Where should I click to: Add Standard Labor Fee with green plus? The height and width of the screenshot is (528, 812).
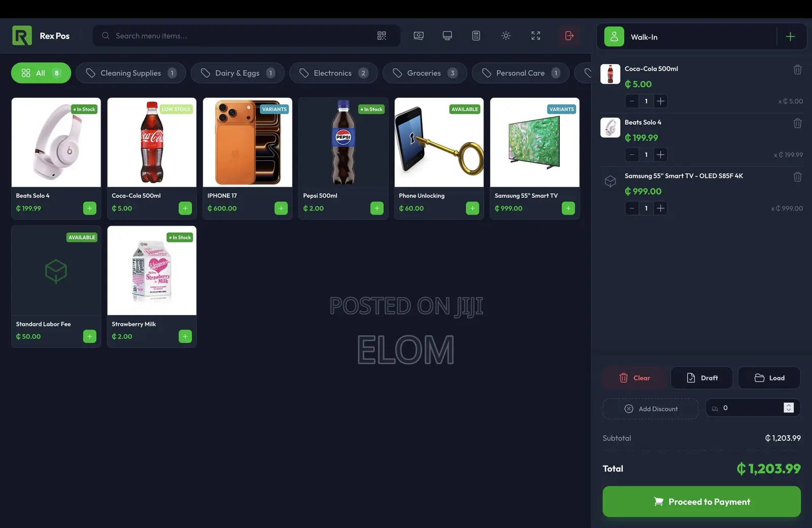(x=90, y=336)
